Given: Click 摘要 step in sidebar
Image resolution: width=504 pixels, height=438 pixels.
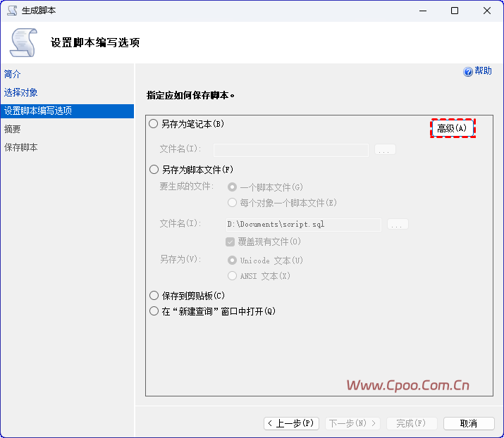Looking at the screenshot, I should tap(12, 129).
